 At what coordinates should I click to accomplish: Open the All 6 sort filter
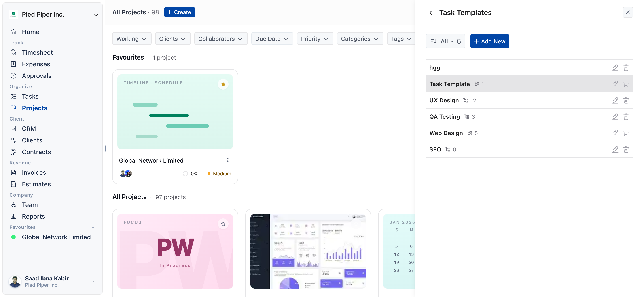click(x=445, y=41)
